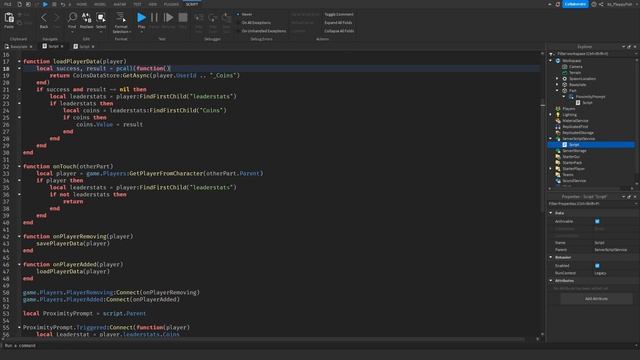Click the Select tool icon
Image resolution: width=640 pixels, height=360 pixels.
(x=101, y=17)
